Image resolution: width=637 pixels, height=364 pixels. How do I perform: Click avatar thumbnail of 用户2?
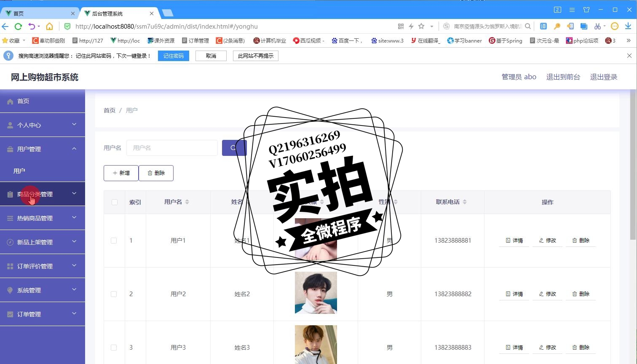point(316,293)
